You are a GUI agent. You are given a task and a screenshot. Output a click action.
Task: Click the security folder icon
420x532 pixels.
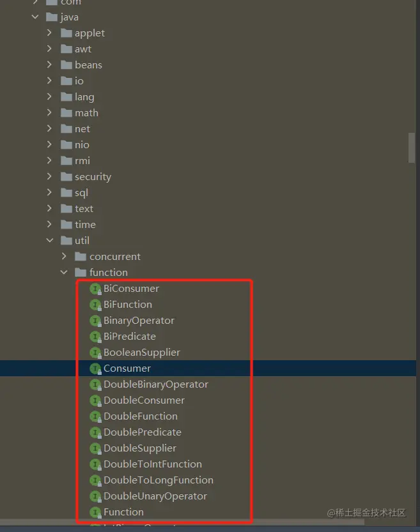(66, 177)
